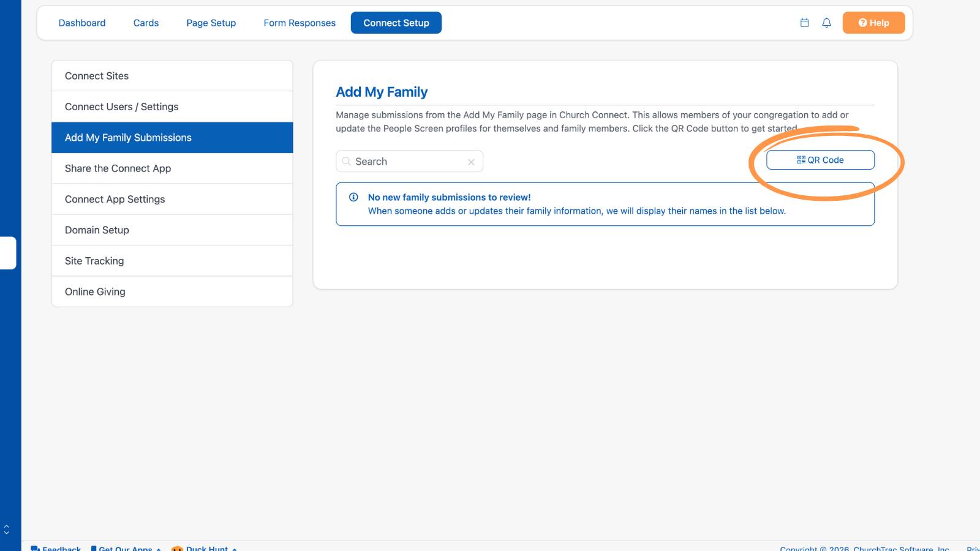Click the up-down chevron in blue sidebar

[7, 529]
